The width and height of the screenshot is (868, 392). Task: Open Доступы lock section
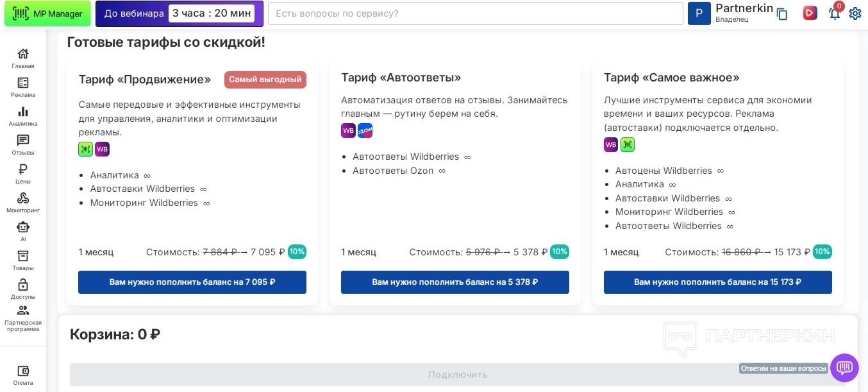[x=23, y=288]
